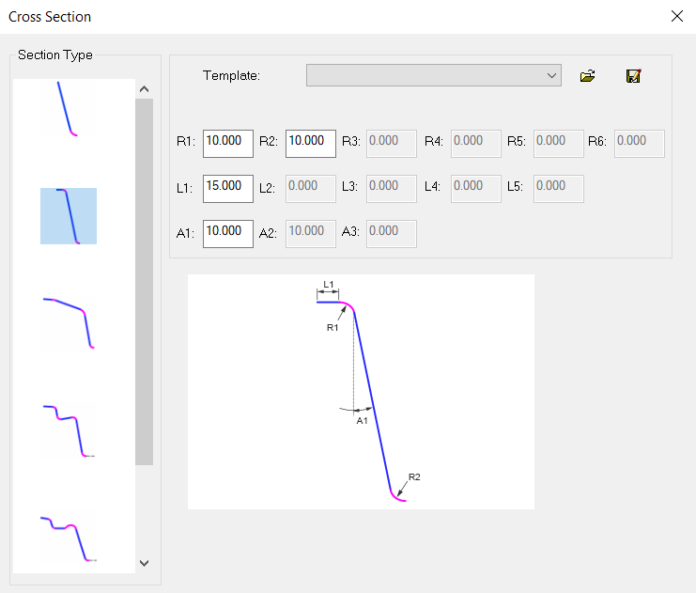This screenshot has height=593, width=696.
Task: Close the Cross Section dialog
Action: 676,16
